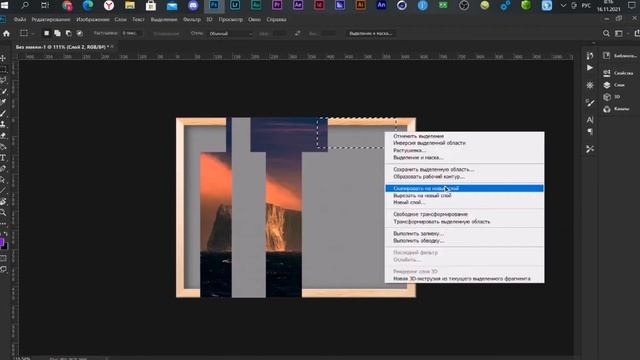This screenshot has width=640, height=360.
Task: Open the Окно menu
Action: click(x=254, y=19)
